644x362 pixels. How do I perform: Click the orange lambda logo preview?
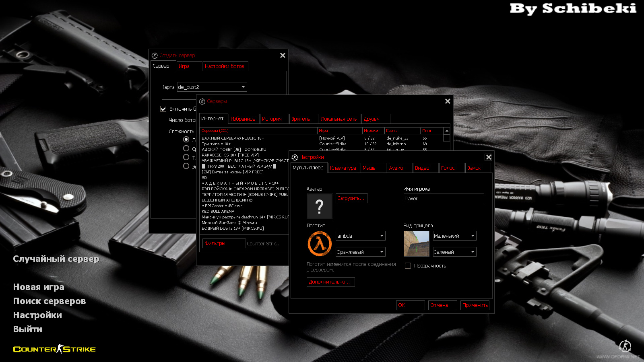(x=320, y=244)
